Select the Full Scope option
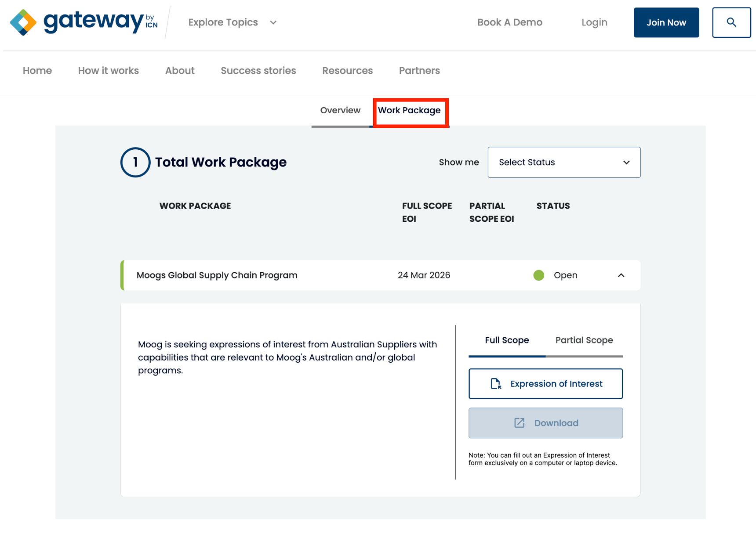This screenshot has width=756, height=534. pyautogui.click(x=506, y=340)
